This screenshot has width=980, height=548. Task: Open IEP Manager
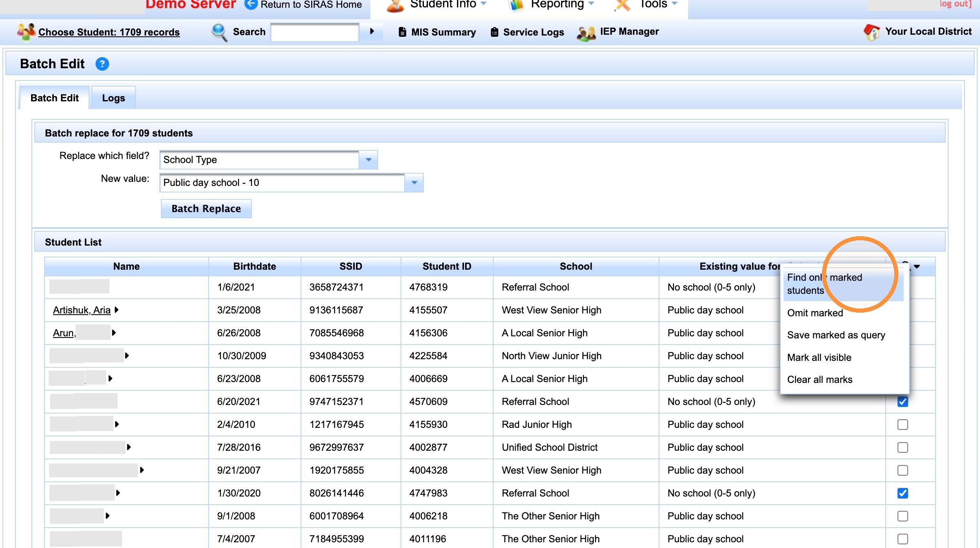pos(629,31)
